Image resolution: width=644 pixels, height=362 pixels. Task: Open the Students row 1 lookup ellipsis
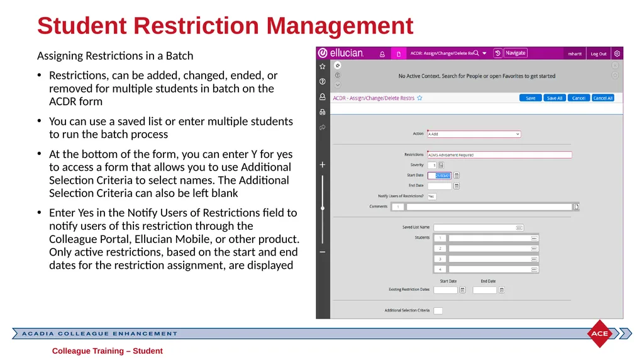coord(534,238)
